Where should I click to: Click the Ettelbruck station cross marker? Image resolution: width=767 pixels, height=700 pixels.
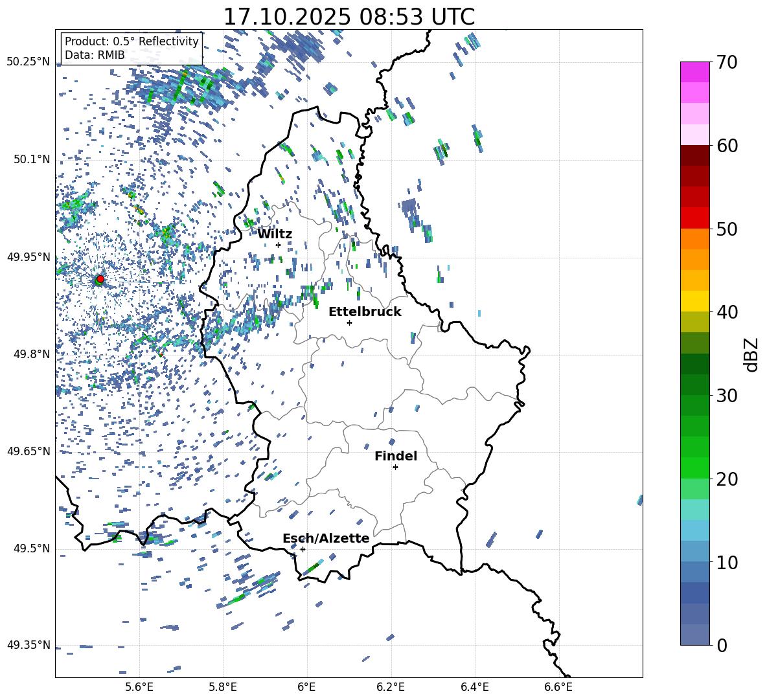[x=349, y=322]
